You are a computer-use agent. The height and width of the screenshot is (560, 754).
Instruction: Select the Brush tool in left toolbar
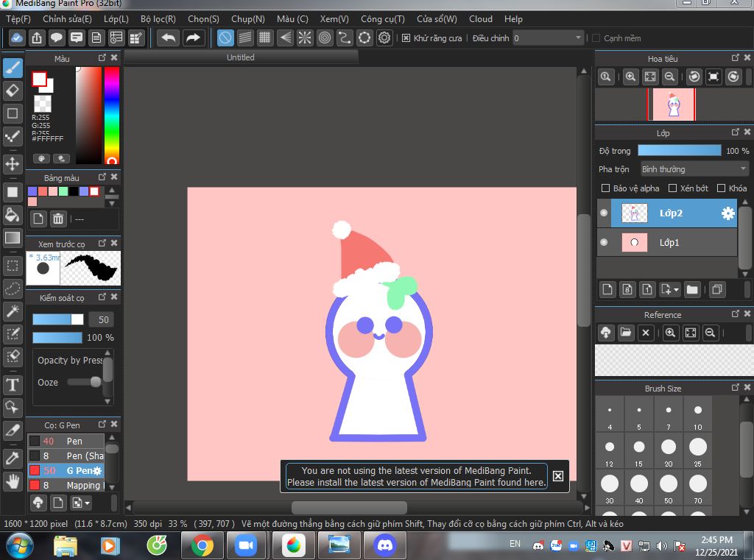(x=13, y=68)
